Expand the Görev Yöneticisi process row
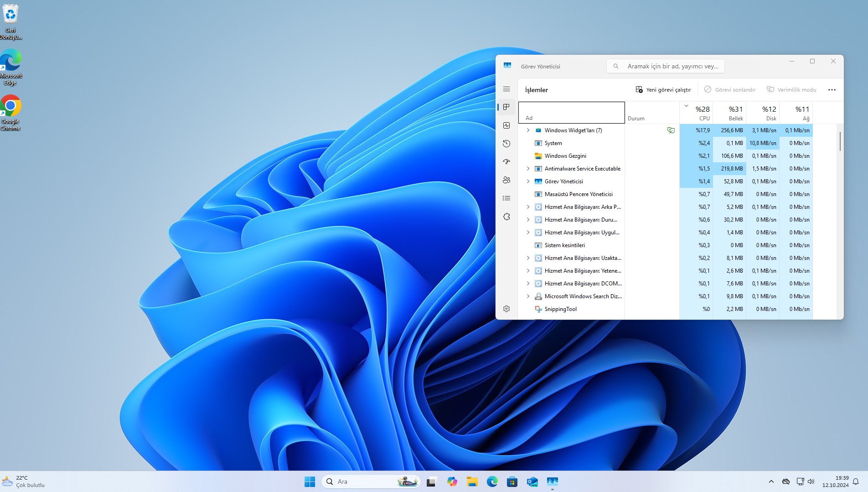The height and width of the screenshot is (492, 868). pyautogui.click(x=528, y=181)
